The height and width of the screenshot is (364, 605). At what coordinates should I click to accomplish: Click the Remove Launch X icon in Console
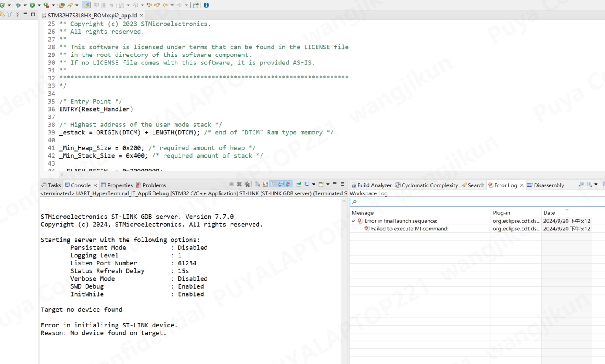click(x=239, y=184)
